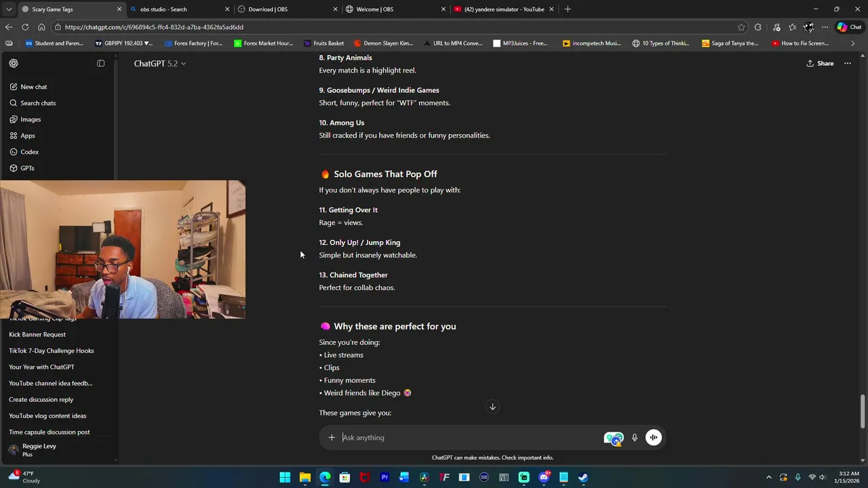The height and width of the screenshot is (488, 868).
Task: Click the Ask anything input field
Action: (x=468, y=437)
